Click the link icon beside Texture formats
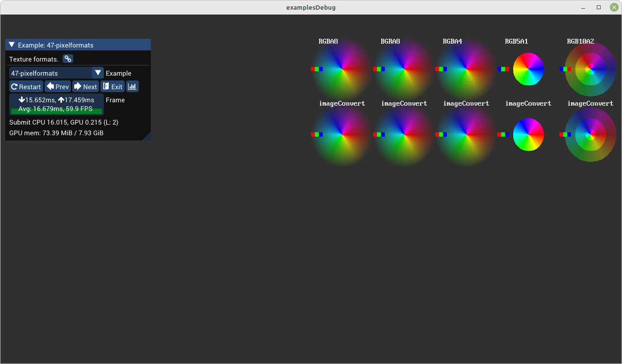 [67, 59]
